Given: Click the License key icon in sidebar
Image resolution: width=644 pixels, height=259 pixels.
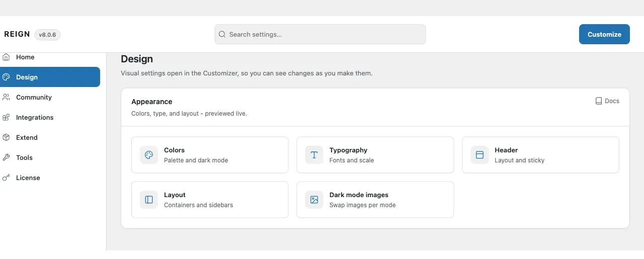Looking at the screenshot, I should click(x=6, y=178).
